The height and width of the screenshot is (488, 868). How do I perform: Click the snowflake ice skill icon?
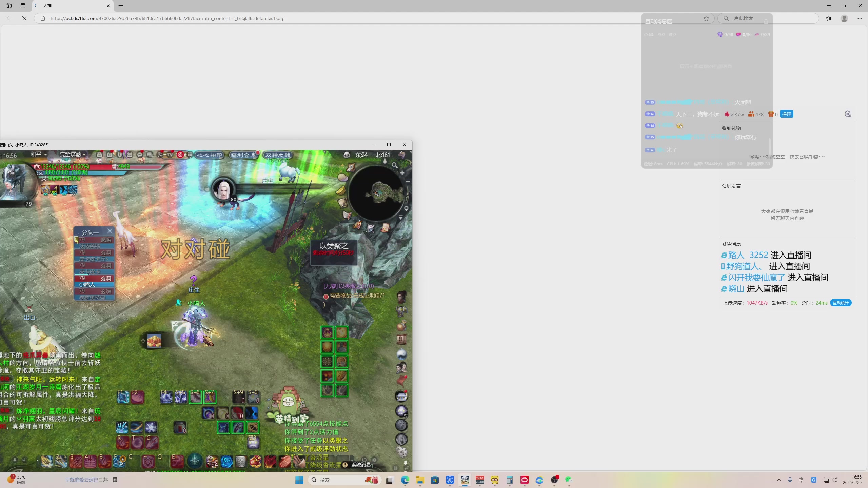(x=151, y=427)
